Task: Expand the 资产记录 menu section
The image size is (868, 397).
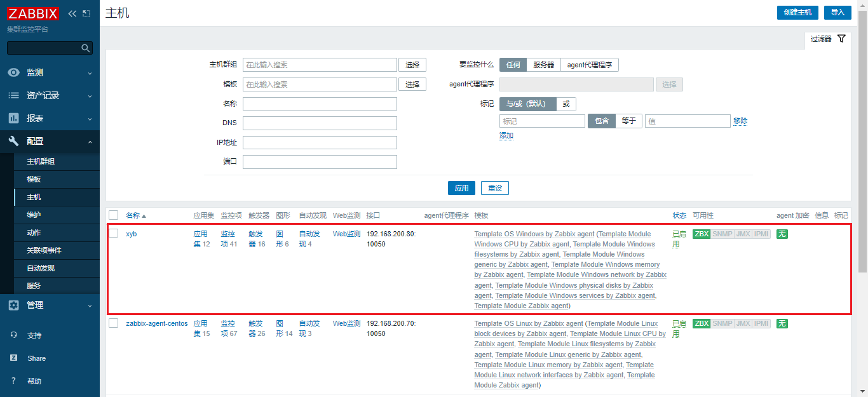Action: [x=90, y=96]
